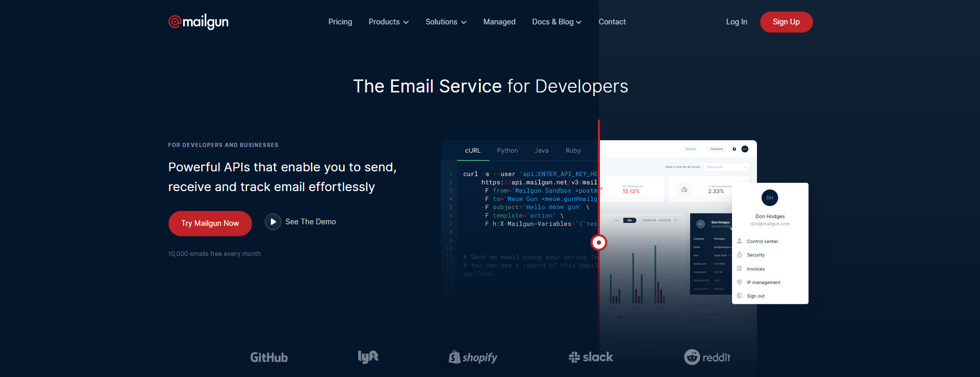Click the large DH avatar in profile popup
Screen dimensions: 980x377
(770, 198)
